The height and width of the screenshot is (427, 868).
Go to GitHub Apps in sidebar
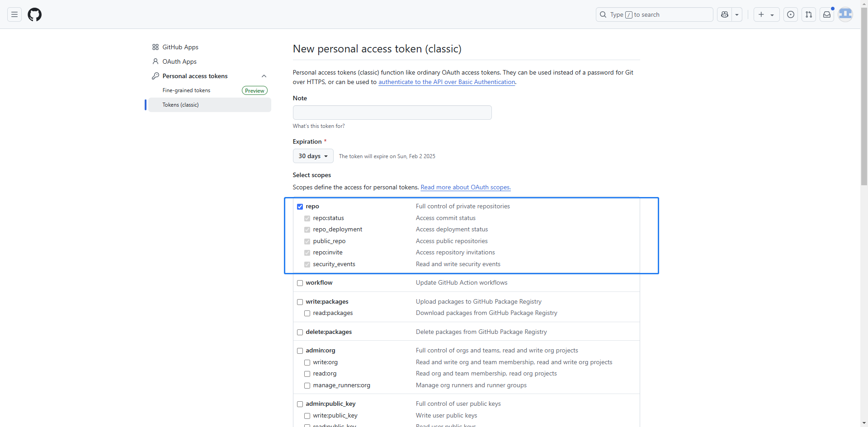[x=180, y=47]
